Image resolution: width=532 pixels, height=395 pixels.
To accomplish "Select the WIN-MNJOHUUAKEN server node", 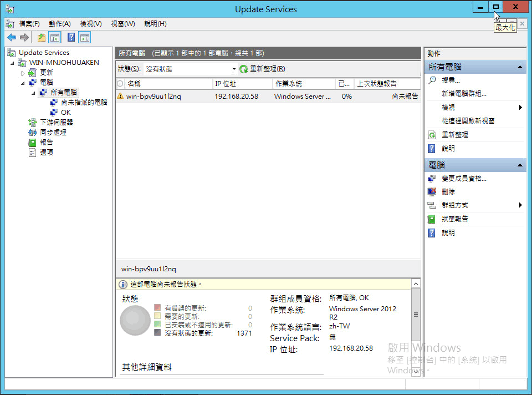I will pyautogui.click(x=64, y=63).
